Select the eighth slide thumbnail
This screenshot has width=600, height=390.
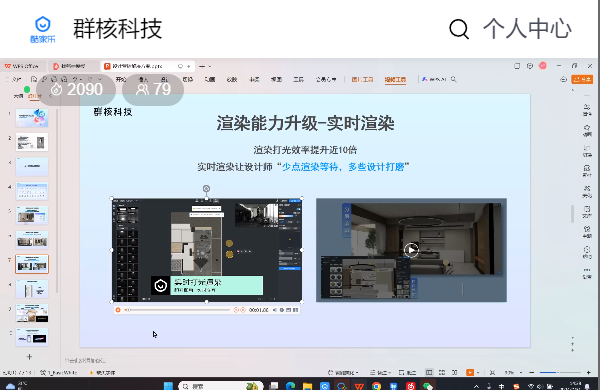click(x=32, y=289)
